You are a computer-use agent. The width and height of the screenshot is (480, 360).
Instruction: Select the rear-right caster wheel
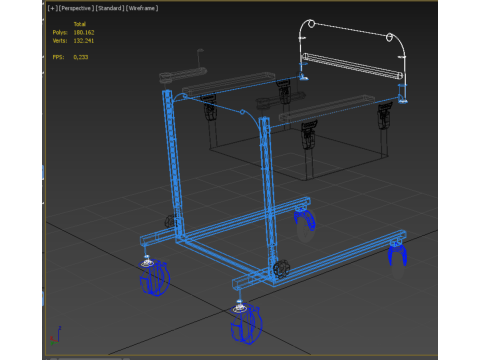pos(397,254)
